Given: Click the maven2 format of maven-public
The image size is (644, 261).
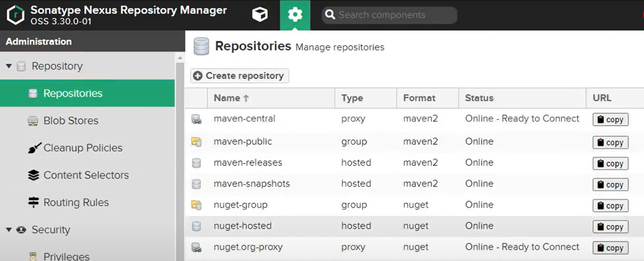Looking at the screenshot, I should (x=421, y=142).
